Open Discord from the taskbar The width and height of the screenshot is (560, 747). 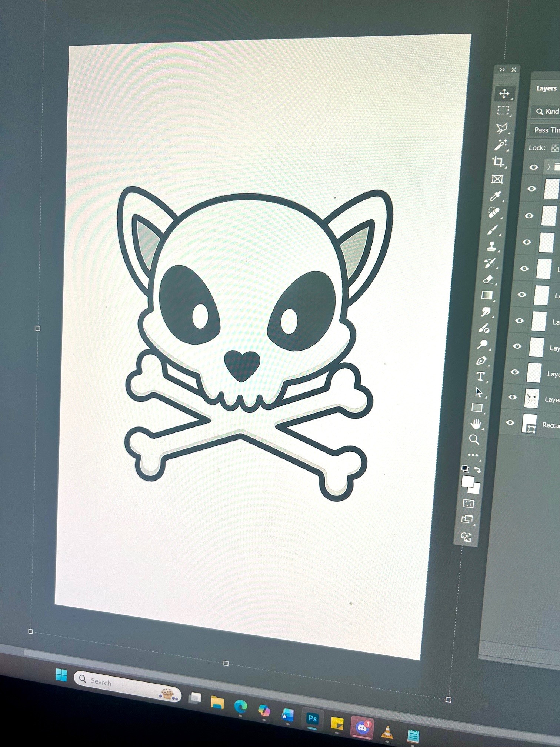(x=361, y=728)
